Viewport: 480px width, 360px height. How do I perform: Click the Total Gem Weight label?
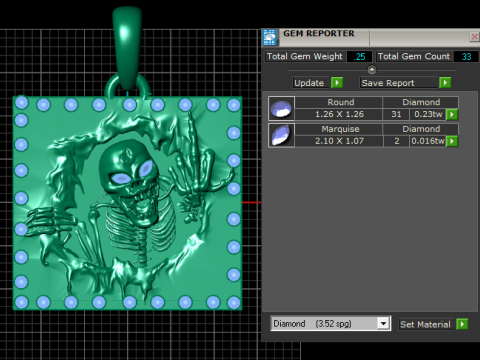coord(304,57)
